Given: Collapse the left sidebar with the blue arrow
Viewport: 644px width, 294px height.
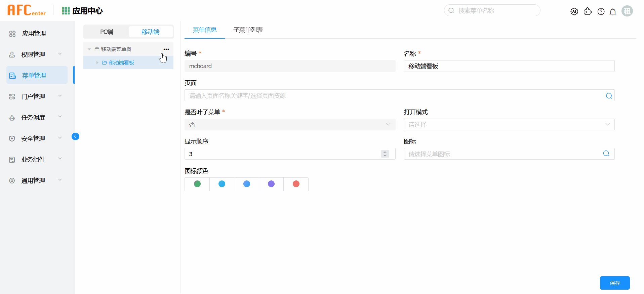Looking at the screenshot, I should click(75, 136).
